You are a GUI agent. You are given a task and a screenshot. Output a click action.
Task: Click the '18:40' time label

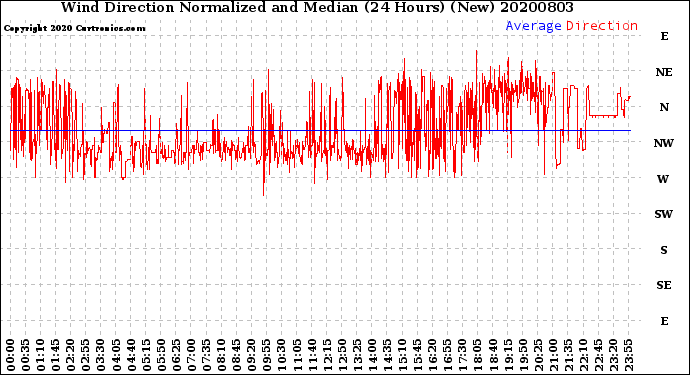[493, 355]
